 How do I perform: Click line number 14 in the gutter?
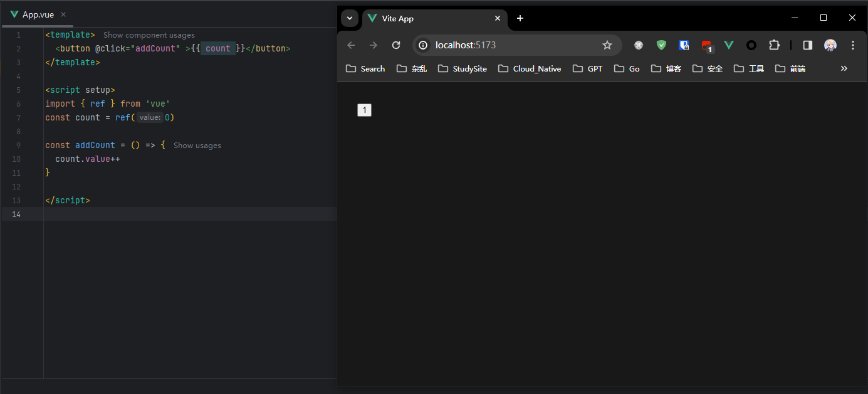click(17, 214)
